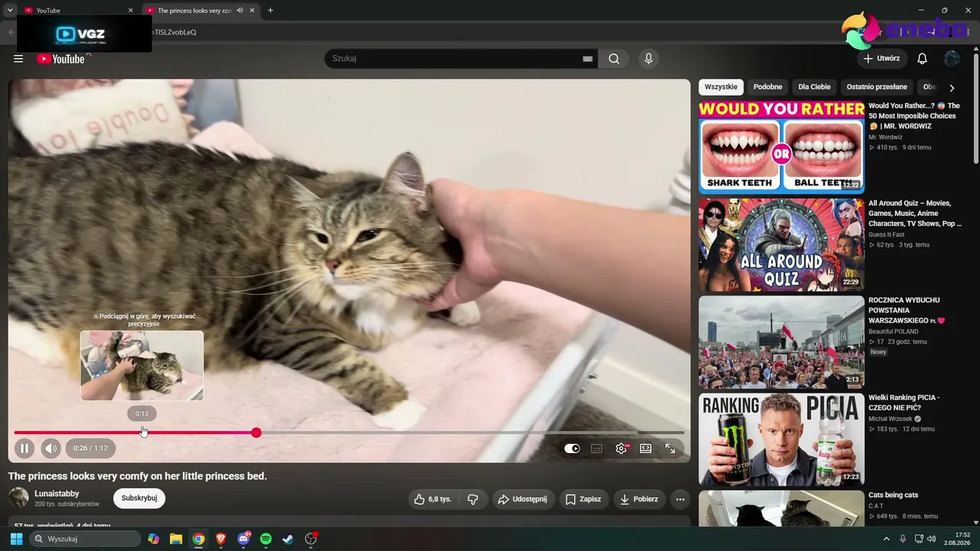Pause the video

tap(24, 448)
